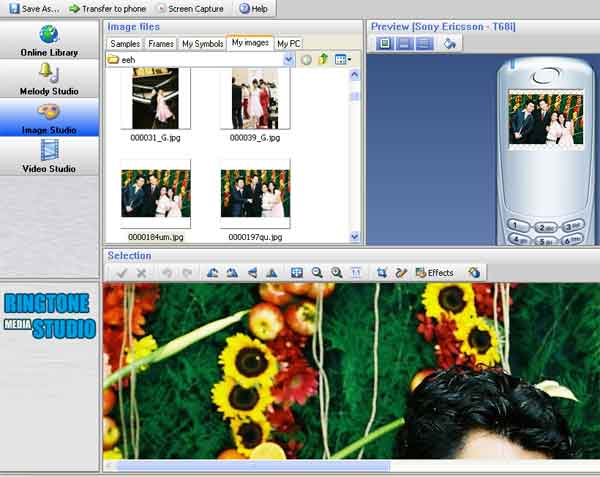Image resolution: width=600 pixels, height=477 pixels.
Task: Go up one folder level
Action: coord(324,59)
